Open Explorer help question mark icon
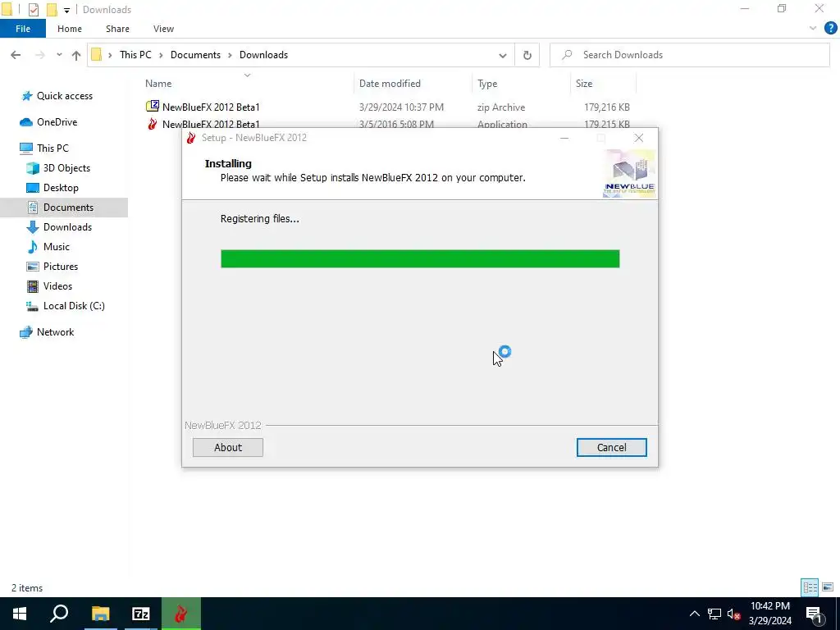Image resolution: width=840 pixels, height=630 pixels. point(830,29)
